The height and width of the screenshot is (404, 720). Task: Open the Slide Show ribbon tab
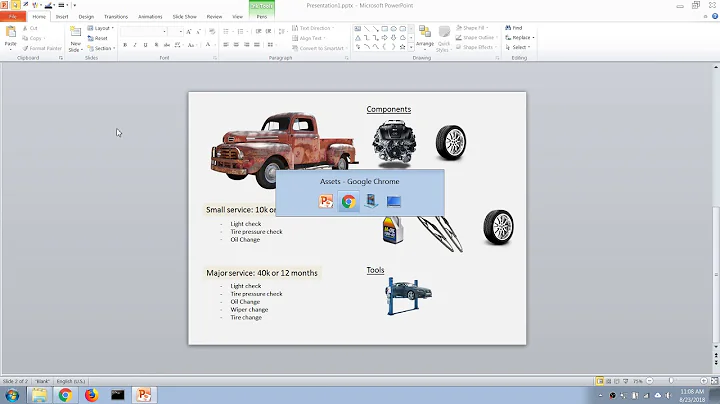tap(187, 17)
